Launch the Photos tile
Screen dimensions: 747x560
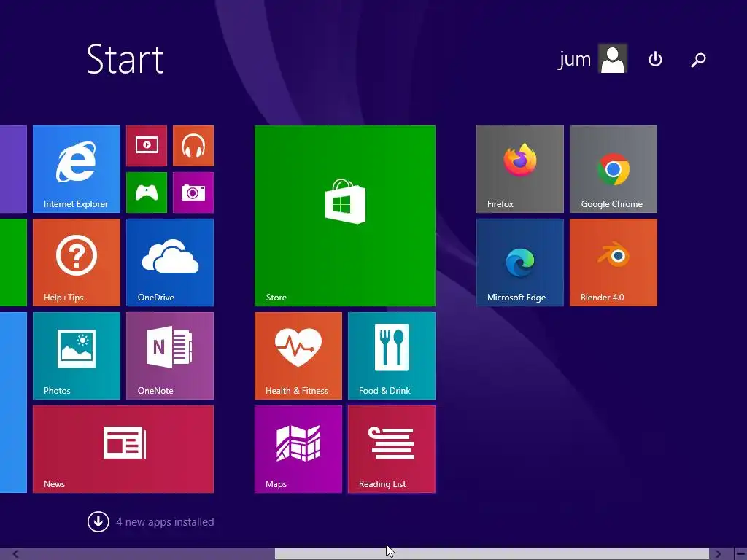coord(76,356)
